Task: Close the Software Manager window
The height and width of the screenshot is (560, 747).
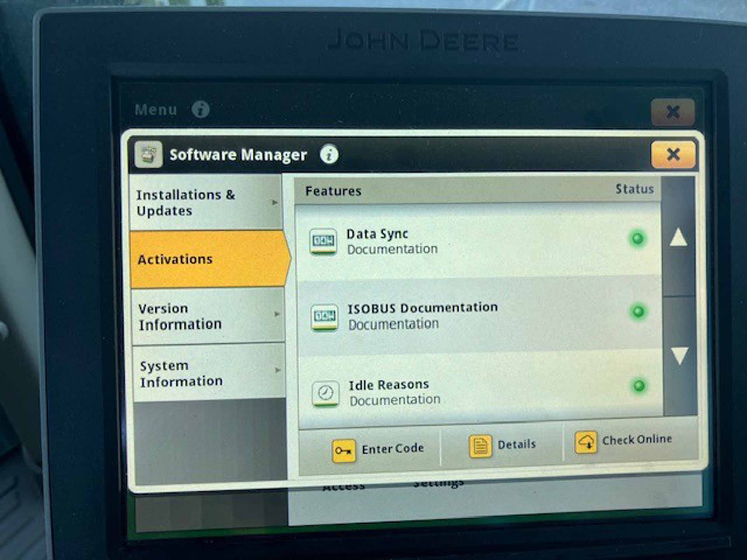Action: [x=673, y=155]
